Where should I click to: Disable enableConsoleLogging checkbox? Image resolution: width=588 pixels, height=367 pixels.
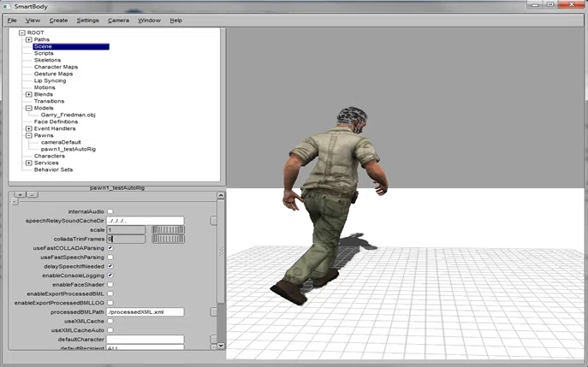coord(110,275)
